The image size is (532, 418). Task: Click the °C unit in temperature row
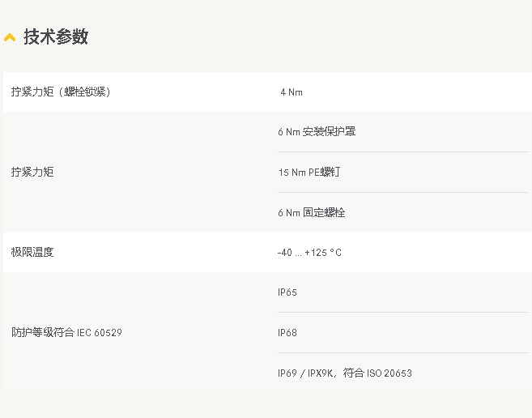(x=335, y=253)
